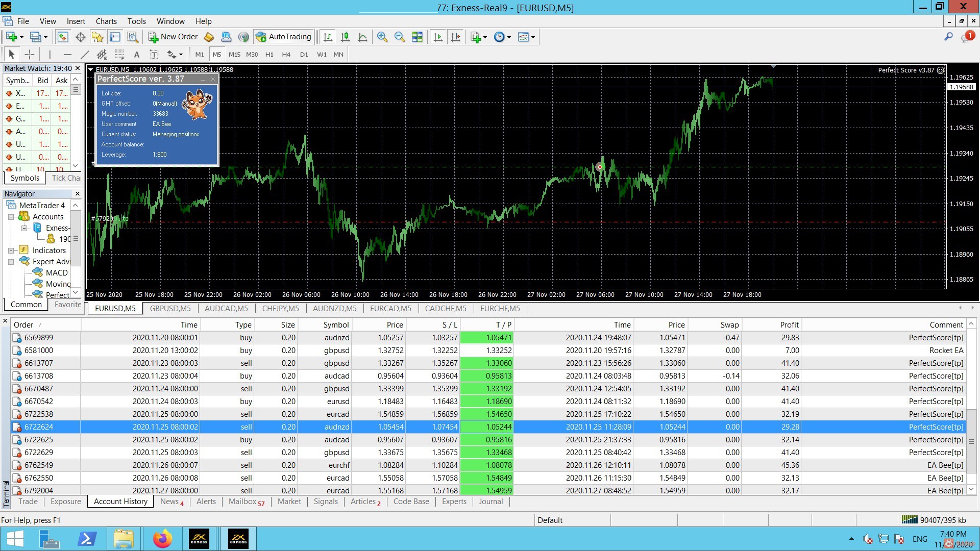Toggle chart auto scroll
The image size is (980, 551).
click(x=438, y=37)
